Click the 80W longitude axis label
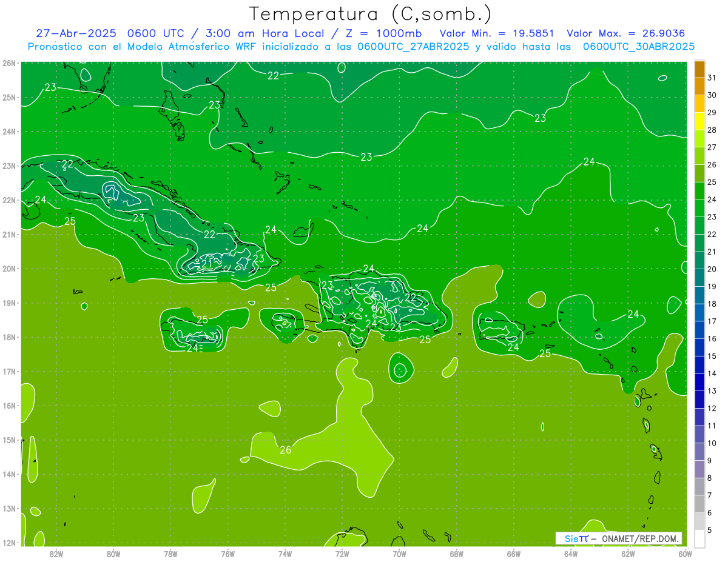Screen dimensions: 728x562 113,554
